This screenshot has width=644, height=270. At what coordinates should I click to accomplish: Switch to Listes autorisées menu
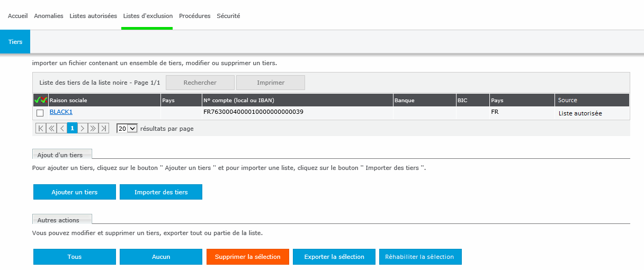coord(93,16)
